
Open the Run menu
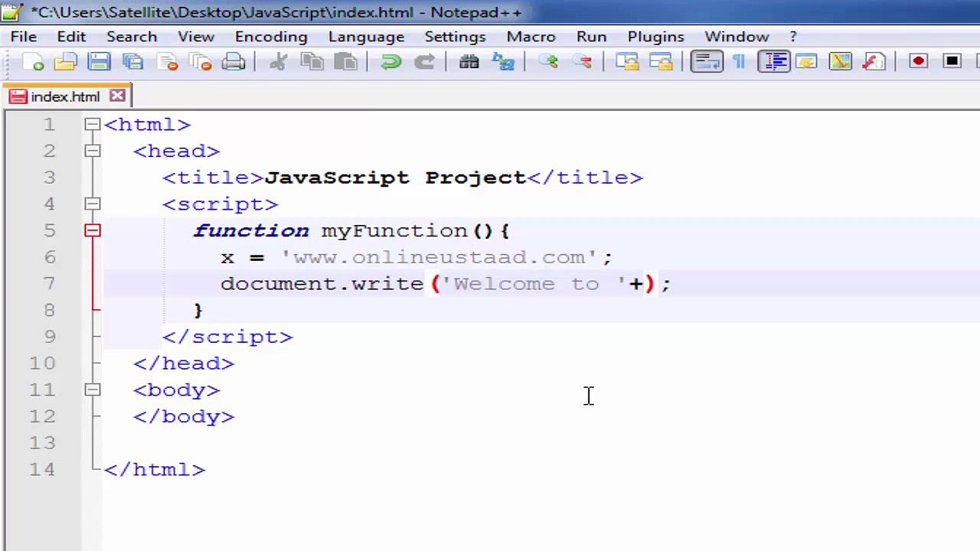[x=592, y=37]
